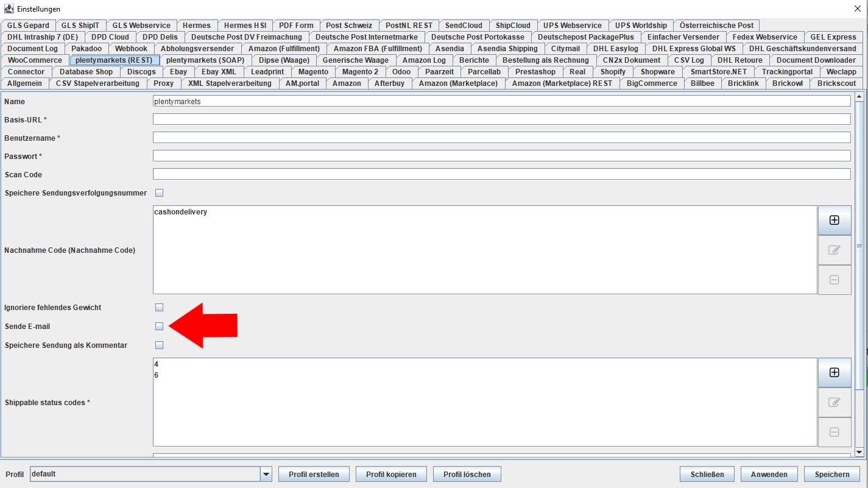This screenshot has height=488, width=868.
Task: Focus the Passwort input field
Action: (502, 156)
